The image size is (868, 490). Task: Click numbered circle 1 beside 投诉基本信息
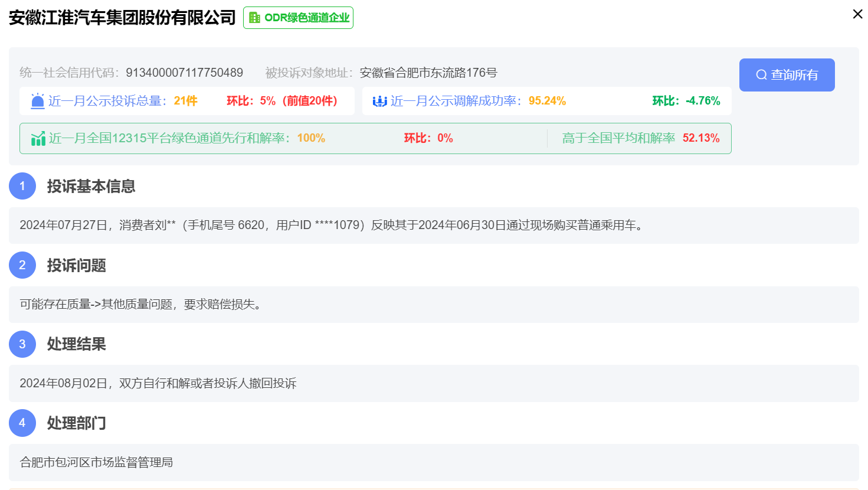coord(22,186)
